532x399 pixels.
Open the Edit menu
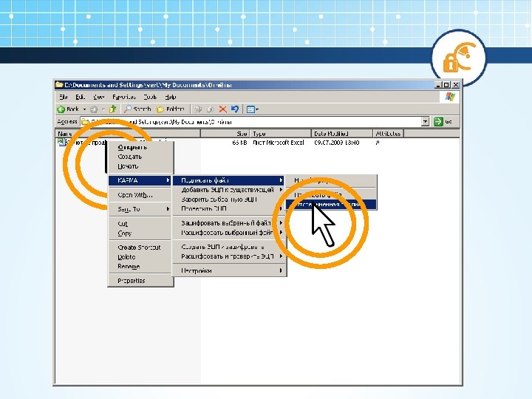[80, 97]
